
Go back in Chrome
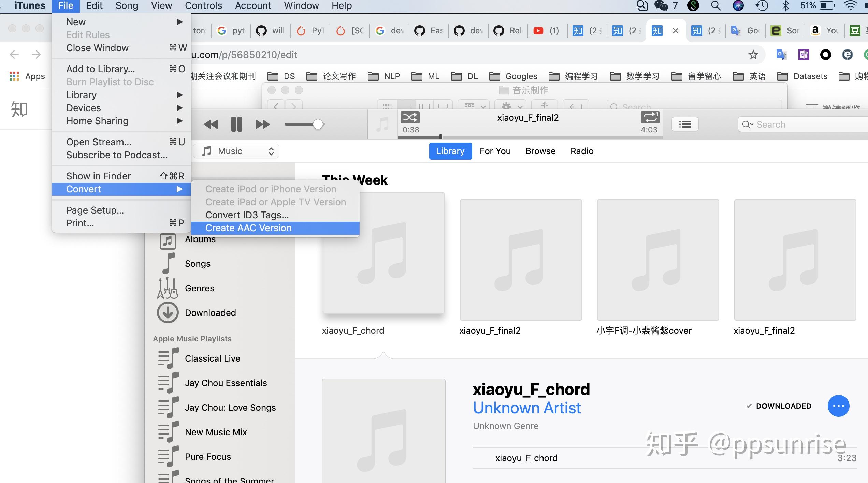click(14, 54)
